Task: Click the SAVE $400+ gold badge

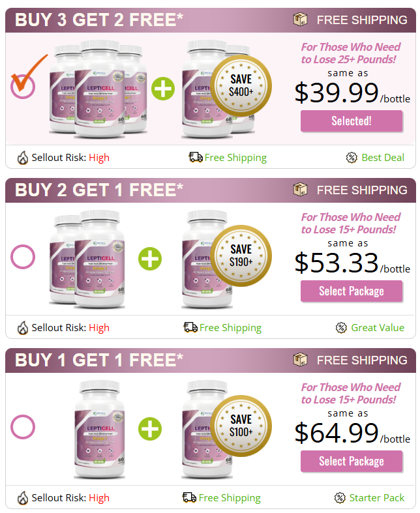Action: (x=241, y=86)
